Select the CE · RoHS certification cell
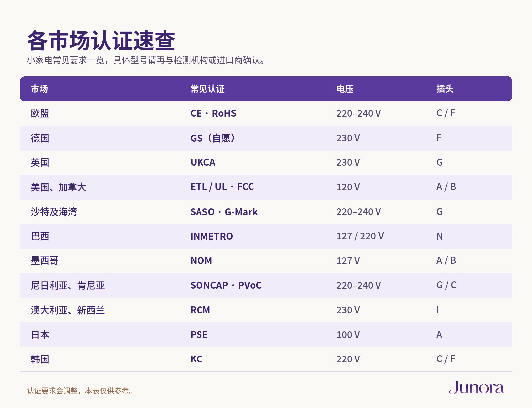The image size is (532, 408). coord(213,113)
